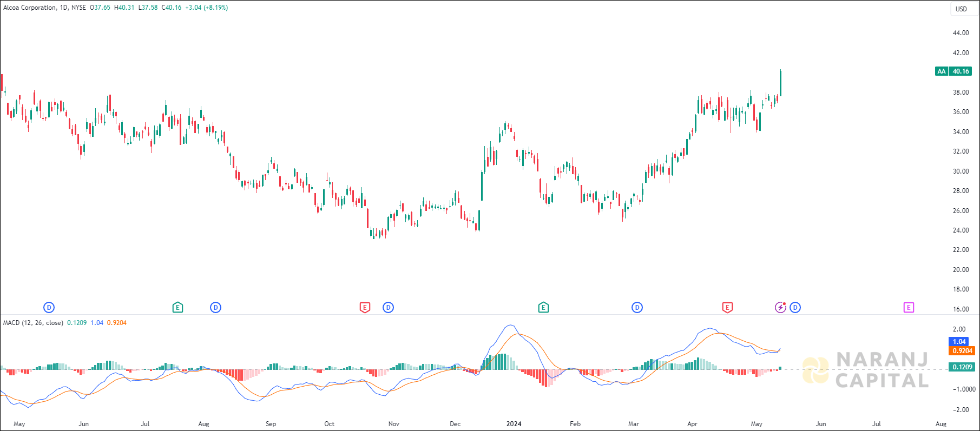Viewport: 980px width, 431px height.
Task: Click the Sep label on the time axis
Action: pyautogui.click(x=271, y=424)
